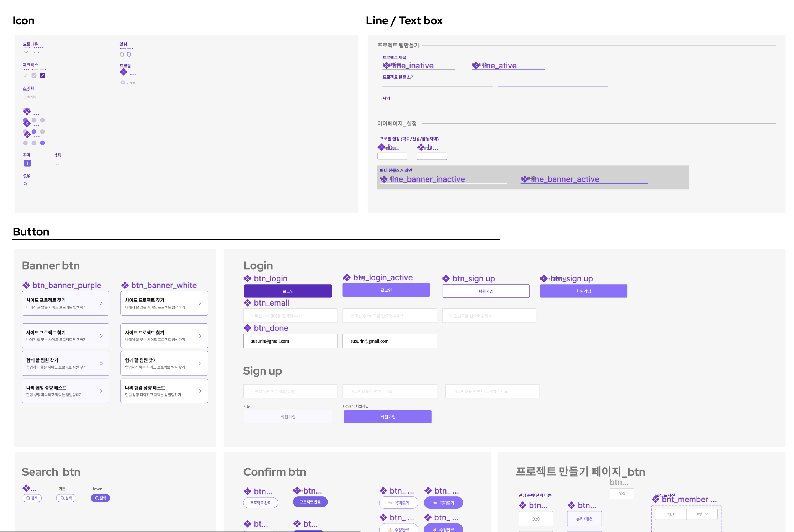Click the gray 회원가입 button under 기본
Viewport: 794px width, 532px height.
click(x=288, y=417)
